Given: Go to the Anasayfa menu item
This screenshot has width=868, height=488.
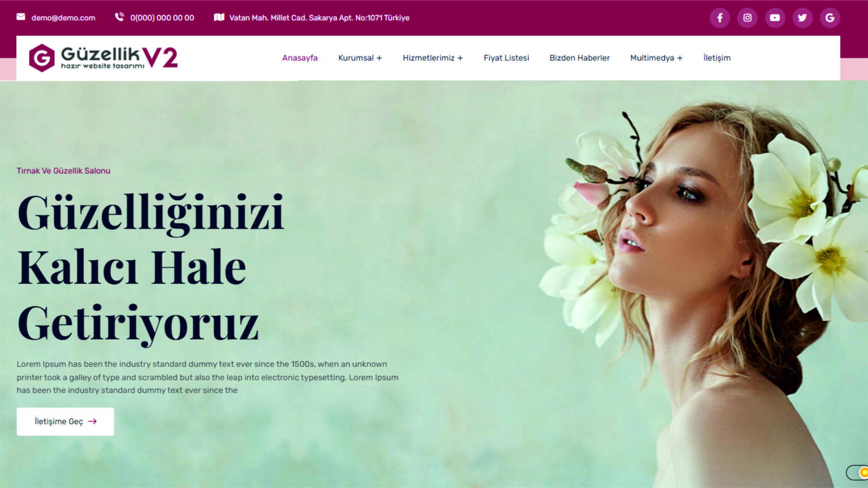Looking at the screenshot, I should (x=300, y=58).
